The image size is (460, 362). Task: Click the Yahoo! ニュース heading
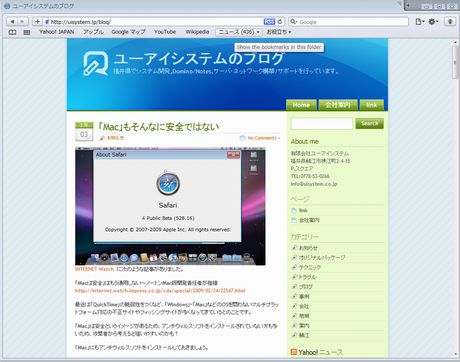click(320, 352)
